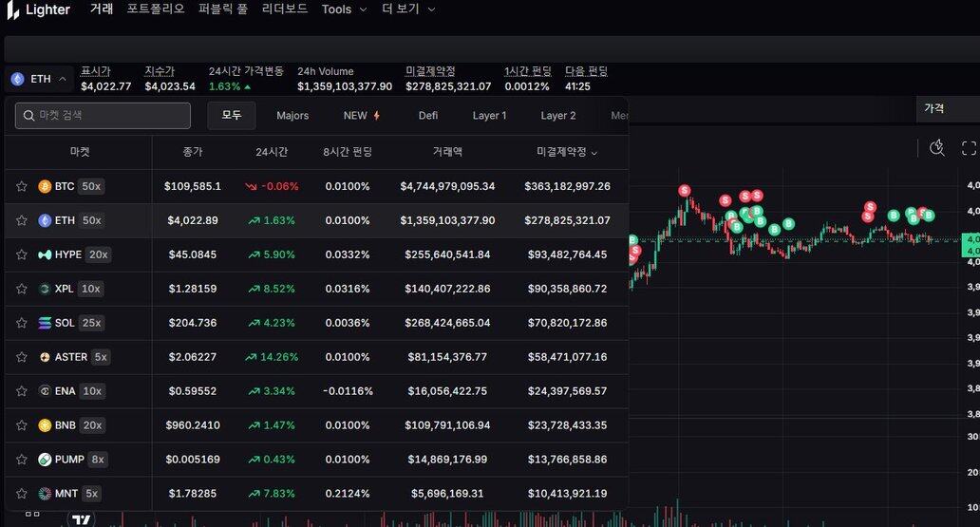Click ENA funding -0.0116%
Viewport: 980px width, 527px height.
point(348,391)
